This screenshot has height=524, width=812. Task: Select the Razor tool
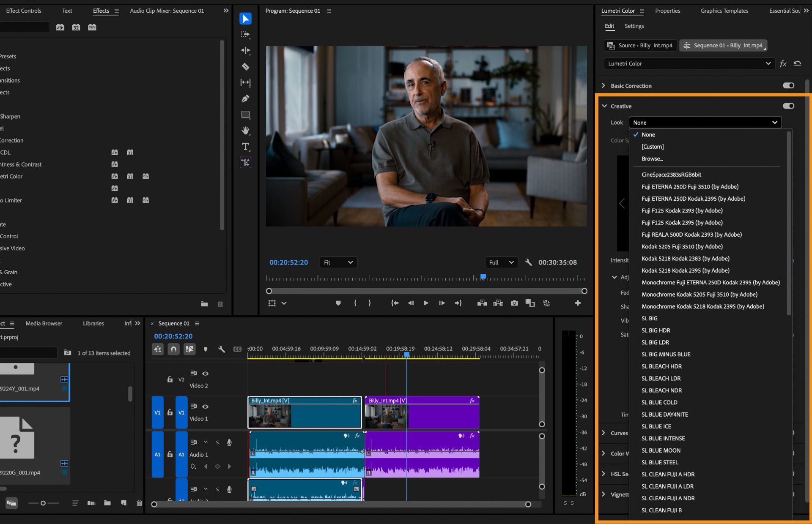[245, 67]
